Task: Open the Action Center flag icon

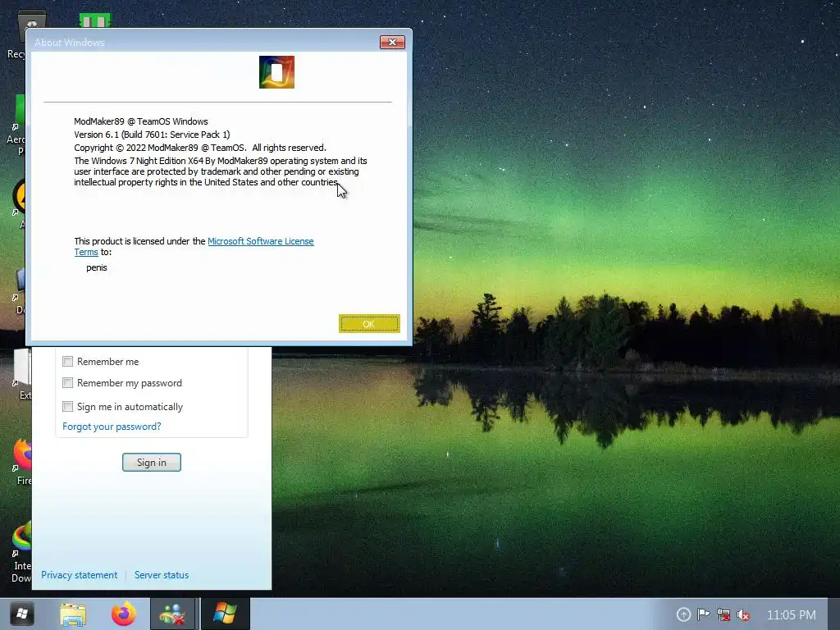Action: point(703,614)
